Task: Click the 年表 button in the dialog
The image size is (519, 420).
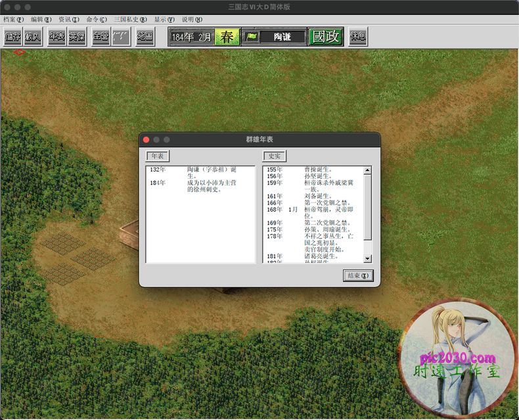Action: 158,156
